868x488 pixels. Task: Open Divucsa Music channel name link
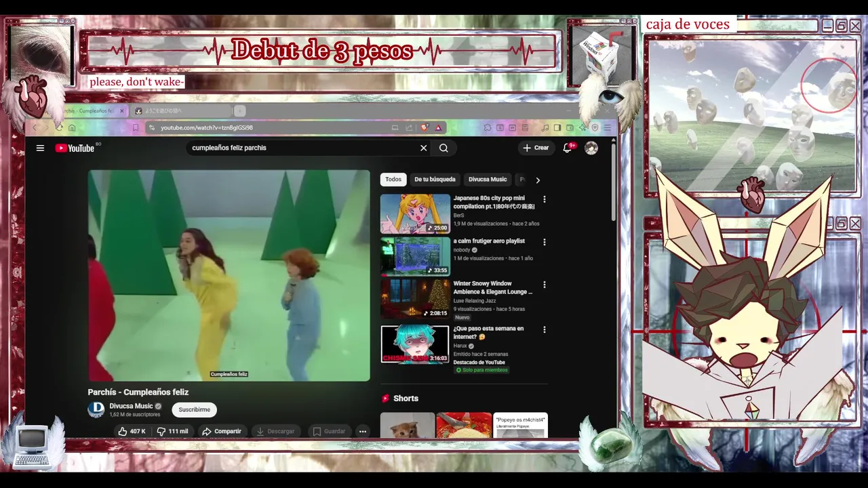132,406
